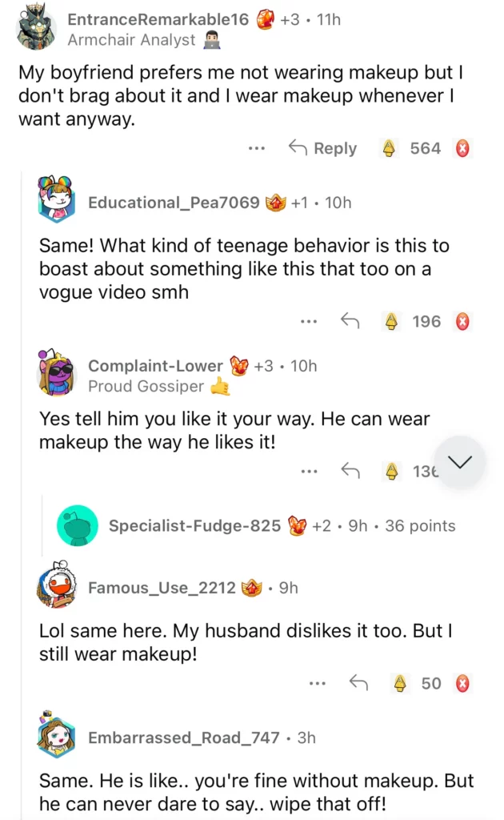Viewport: 504px width, 820px height.
Task: Open Embarrassed_Road_747's avatar
Action: [56, 735]
